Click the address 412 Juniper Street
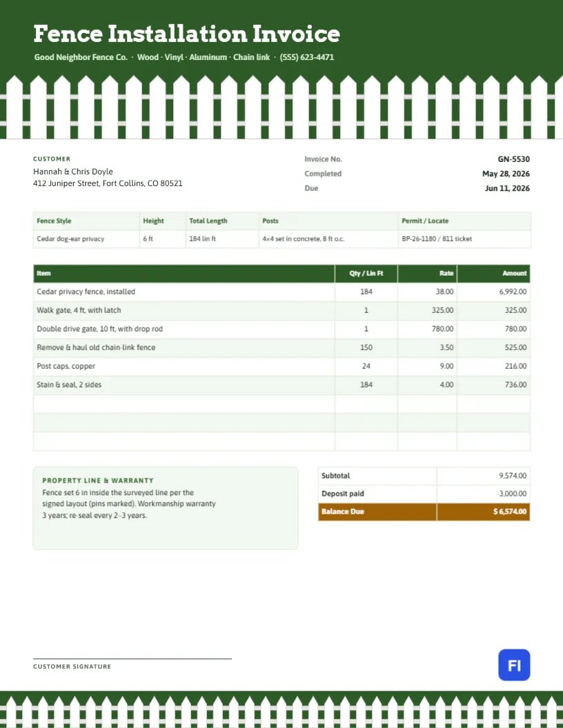Screen dimensions: 563x728 click(x=66, y=183)
